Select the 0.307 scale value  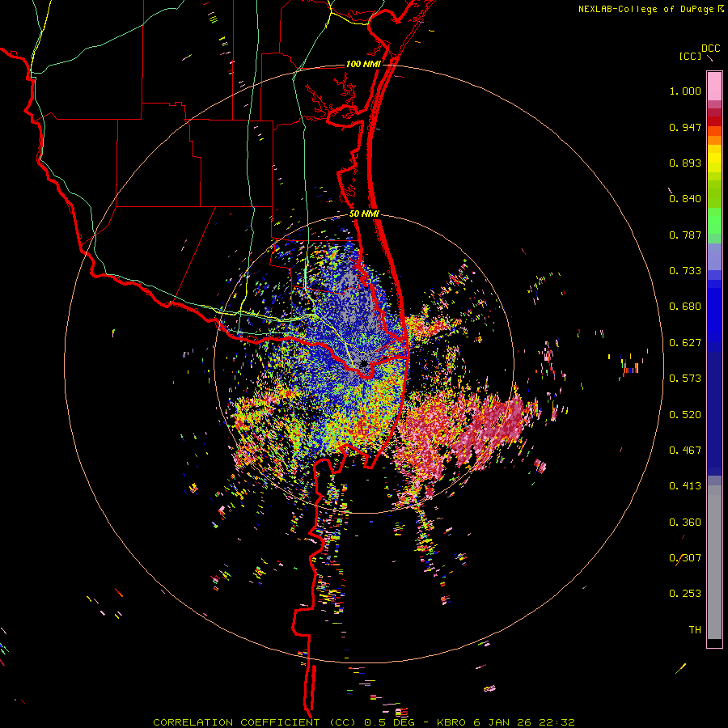[685, 558]
